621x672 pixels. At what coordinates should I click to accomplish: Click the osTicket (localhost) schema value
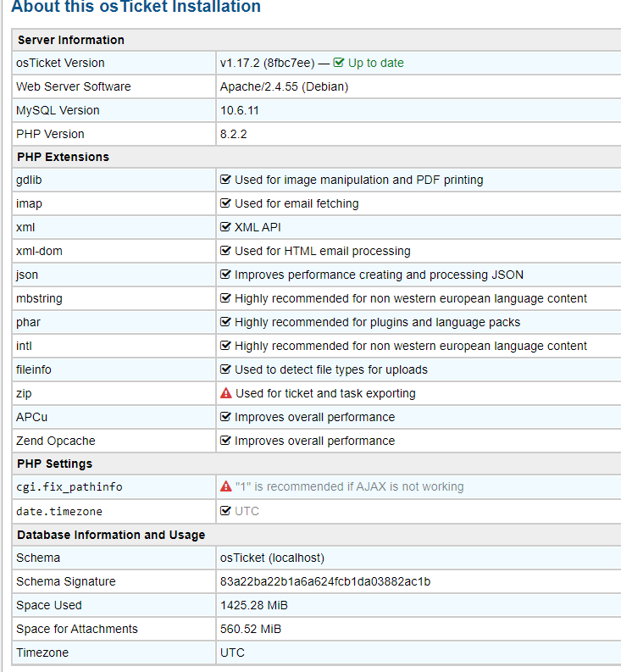point(272,558)
